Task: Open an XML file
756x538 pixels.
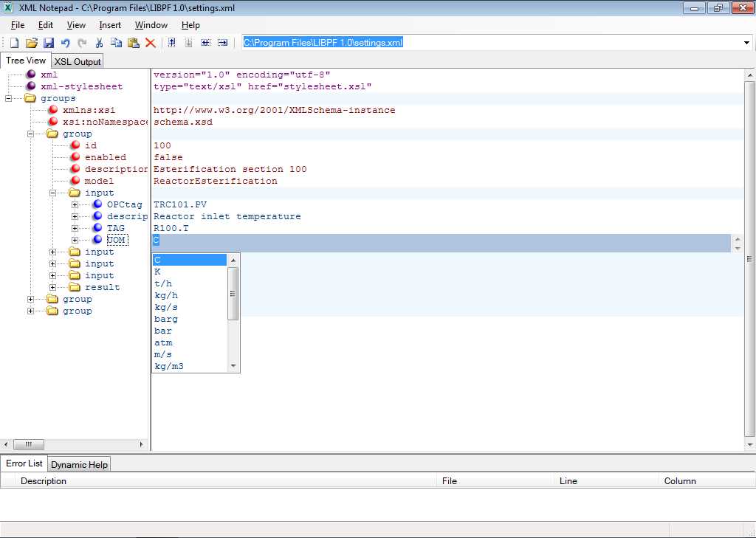Action: [31, 42]
